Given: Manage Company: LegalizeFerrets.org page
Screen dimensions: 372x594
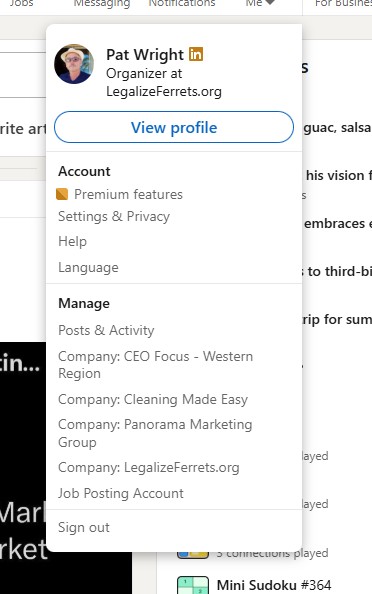Looking at the screenshot, I should (148, 467).
